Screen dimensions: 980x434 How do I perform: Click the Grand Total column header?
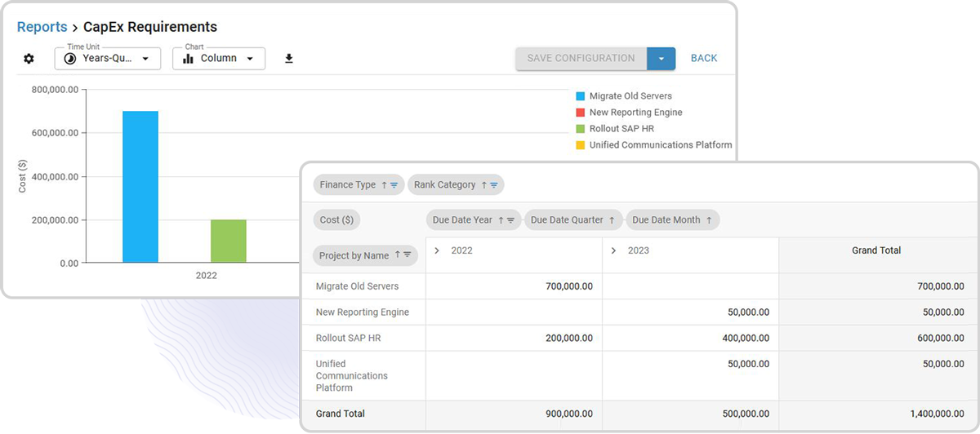(x=876, y=250)
